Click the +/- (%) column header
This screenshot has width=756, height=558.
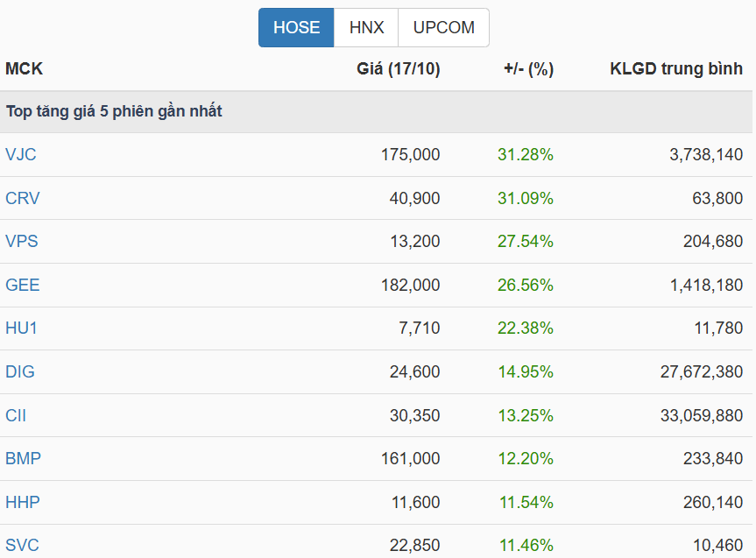[x=528, y=69]
